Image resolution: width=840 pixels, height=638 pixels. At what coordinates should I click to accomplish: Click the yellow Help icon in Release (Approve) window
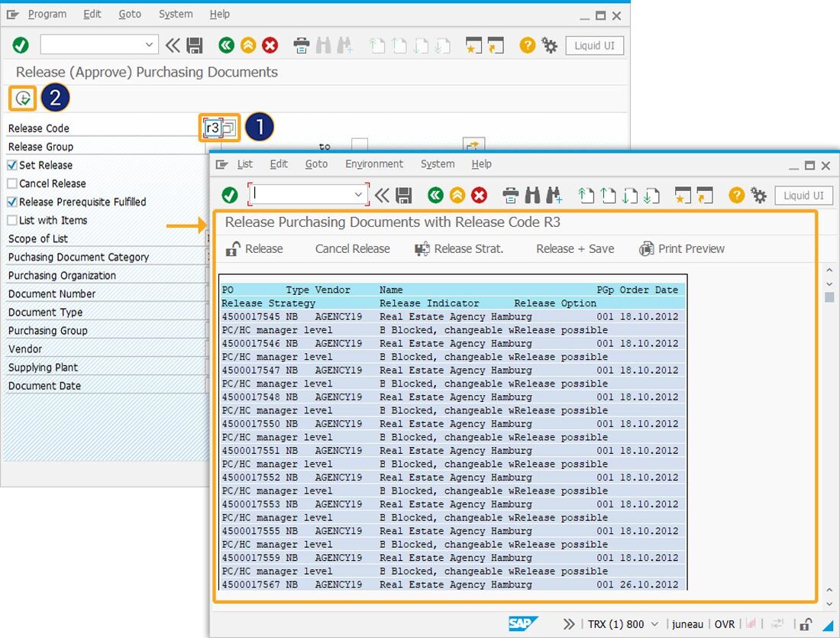tap(527, 46)
